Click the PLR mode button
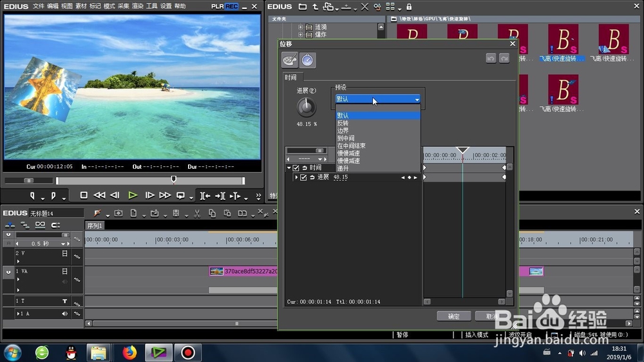This screenshot has height=362, width=644. pos(217,6)
